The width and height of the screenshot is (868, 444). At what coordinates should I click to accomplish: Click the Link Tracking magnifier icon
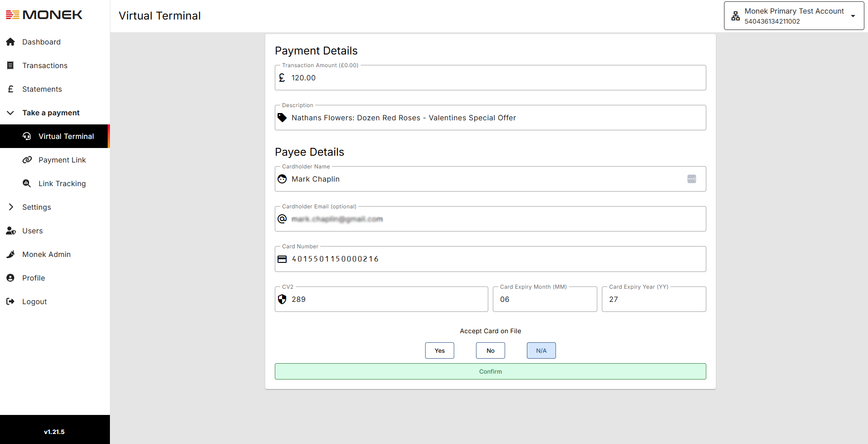point(27,183)
